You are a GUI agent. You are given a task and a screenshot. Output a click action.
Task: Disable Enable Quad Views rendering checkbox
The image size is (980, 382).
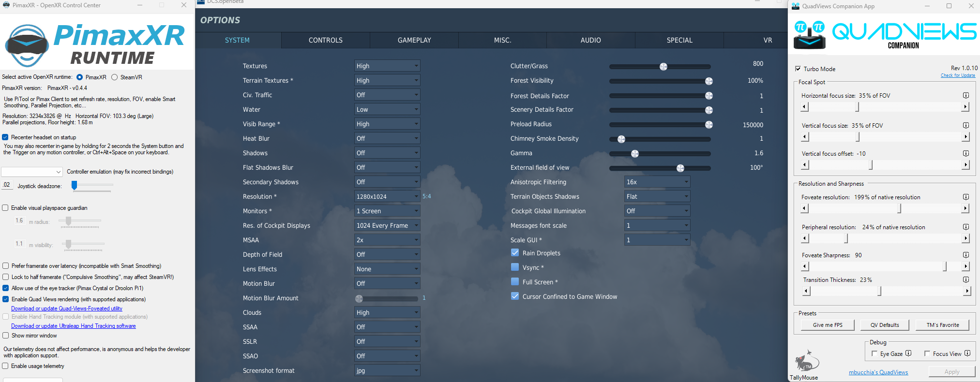pyautogui.click(x=5, y=299)
